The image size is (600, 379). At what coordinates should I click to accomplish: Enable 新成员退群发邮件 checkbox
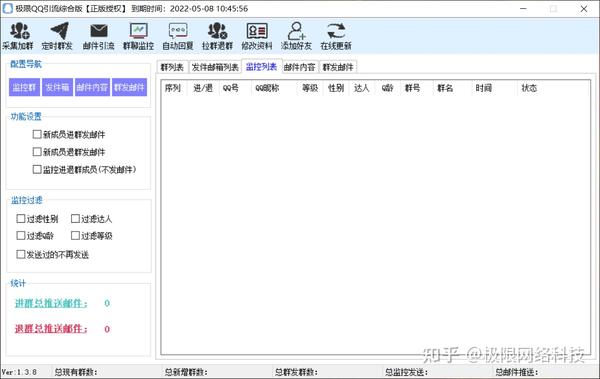pyautogui.click(x=37, y=152)
